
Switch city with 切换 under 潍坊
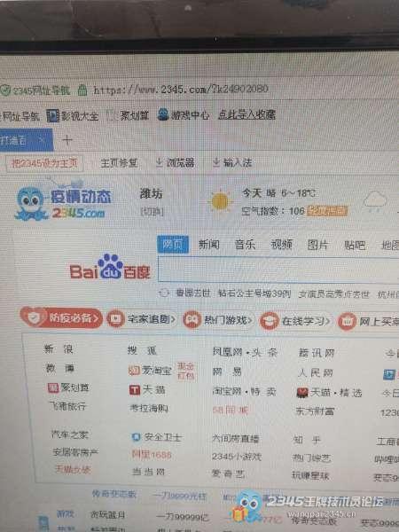click(x=152, y=212)
